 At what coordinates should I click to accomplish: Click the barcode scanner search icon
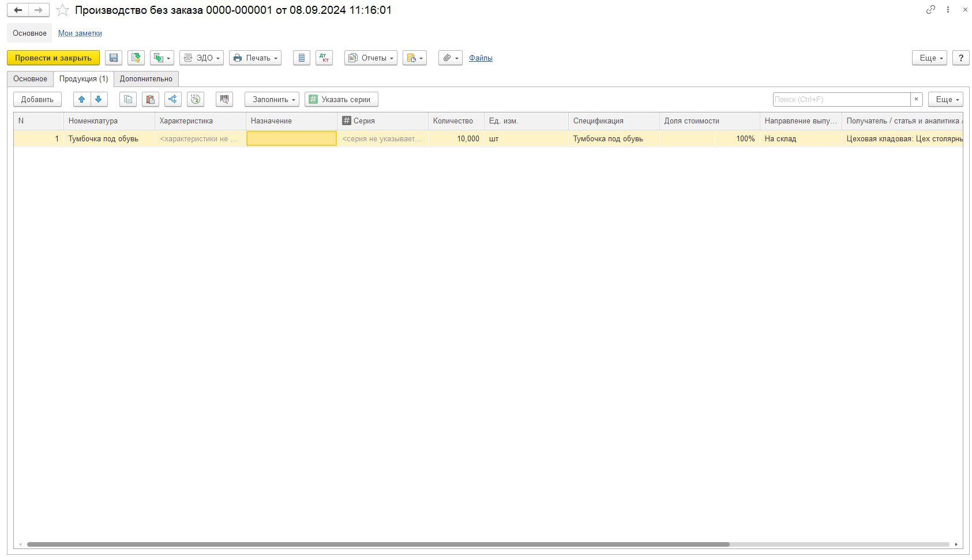pyautogui.click(x=224, y=99)
